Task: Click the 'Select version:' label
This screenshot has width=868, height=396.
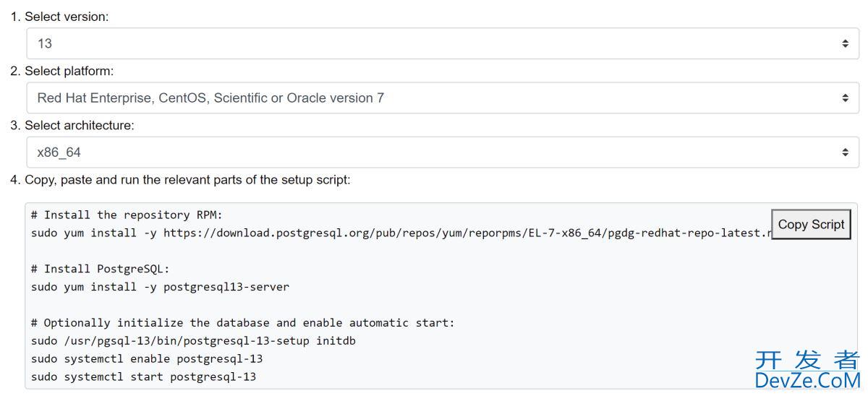Action: coord(67,17)
